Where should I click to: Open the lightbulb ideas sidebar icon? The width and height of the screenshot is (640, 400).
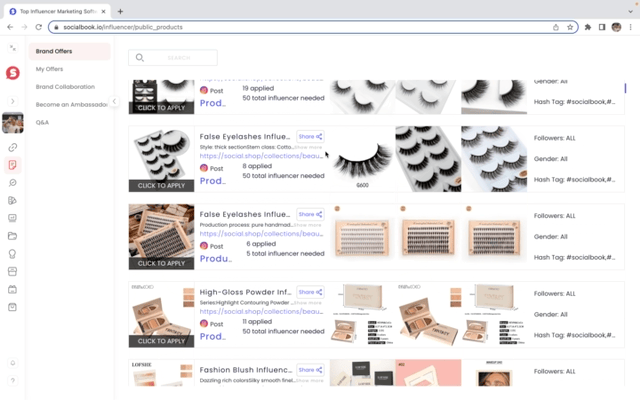point(13,254)
